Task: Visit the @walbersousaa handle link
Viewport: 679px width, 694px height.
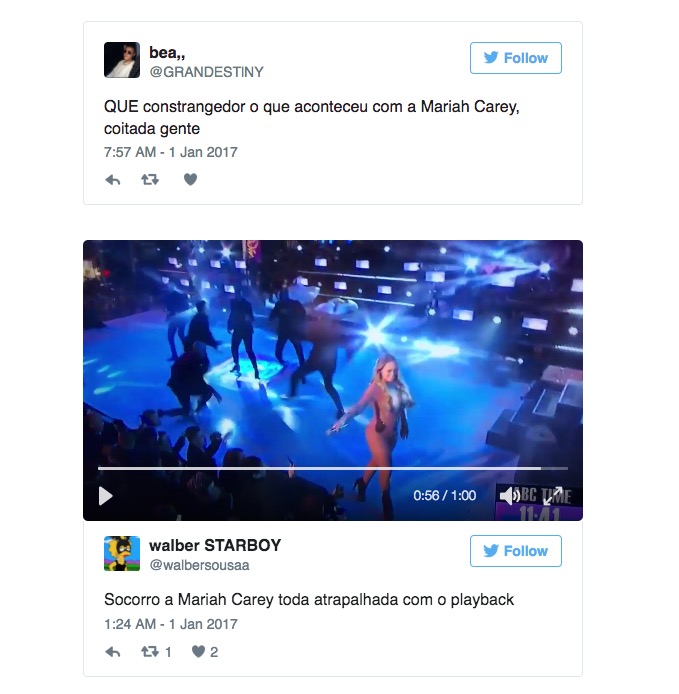Action: 200,565
